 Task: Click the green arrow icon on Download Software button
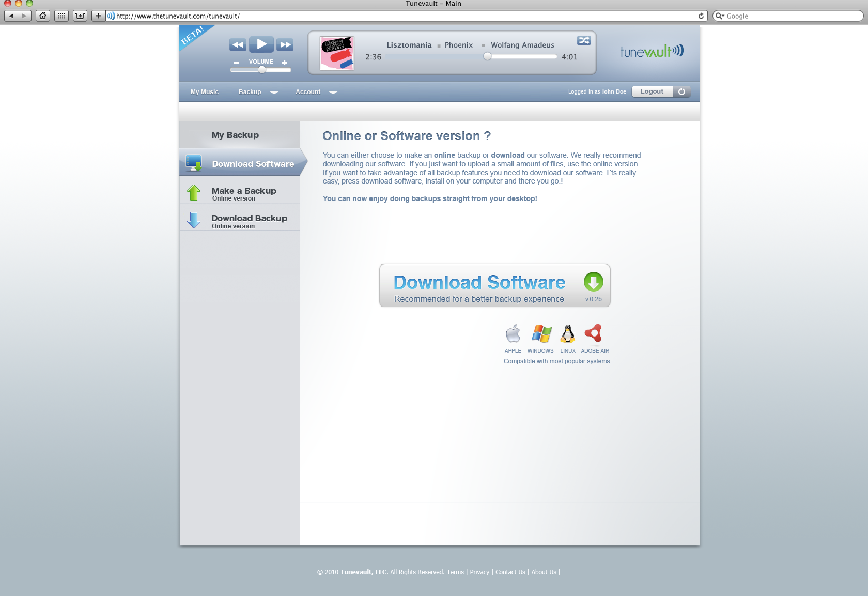pos(594,282)
